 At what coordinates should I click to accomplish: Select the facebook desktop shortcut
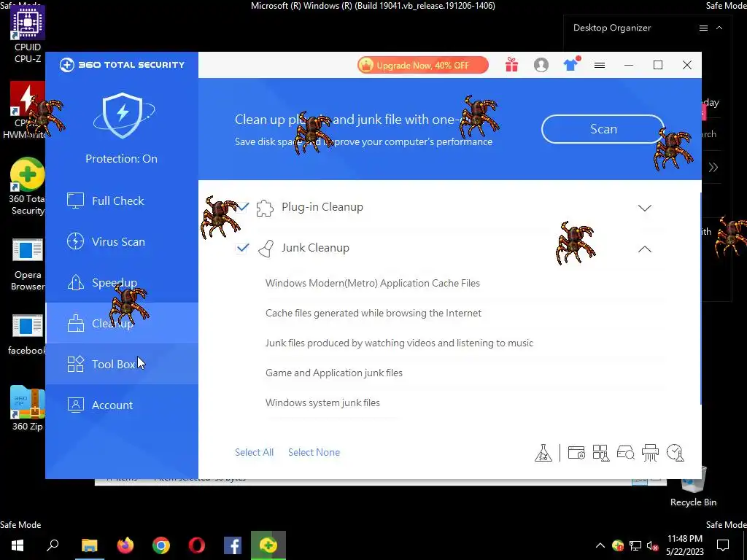pos(28,335)
